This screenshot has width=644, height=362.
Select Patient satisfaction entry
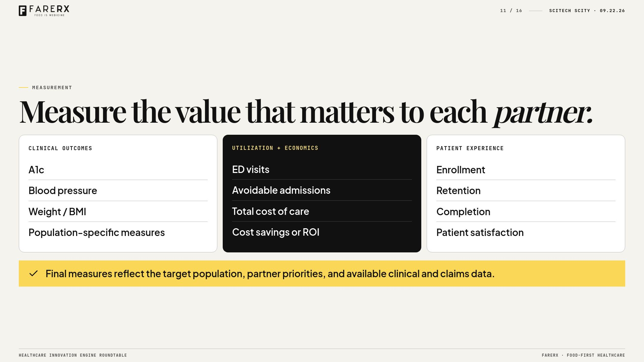526,233
